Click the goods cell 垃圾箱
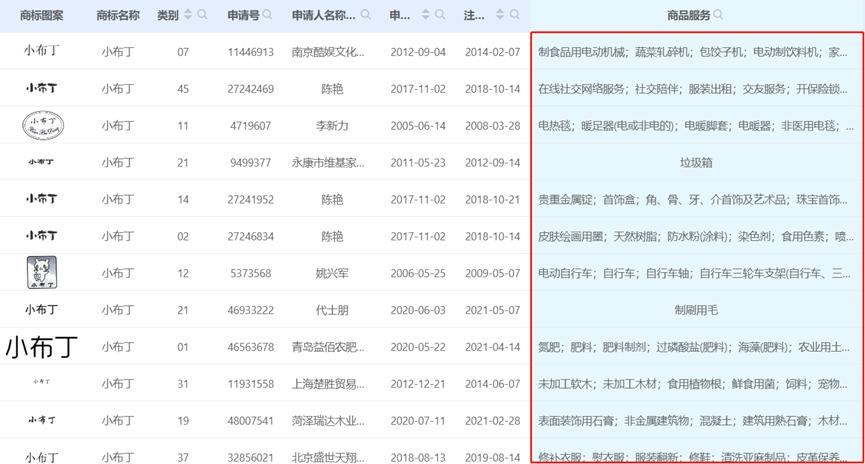This screenshot has width=865, height=464. point(696,163)
